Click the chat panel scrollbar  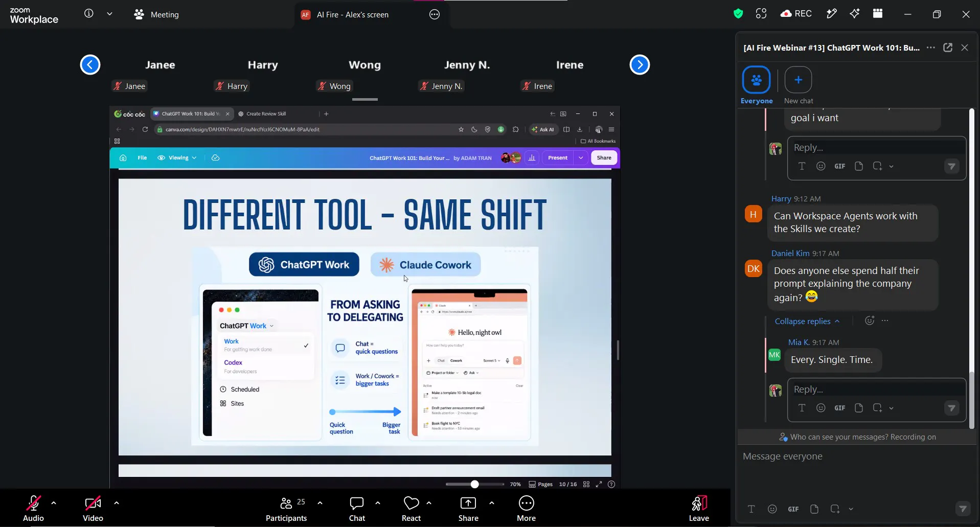click(972, 400)
